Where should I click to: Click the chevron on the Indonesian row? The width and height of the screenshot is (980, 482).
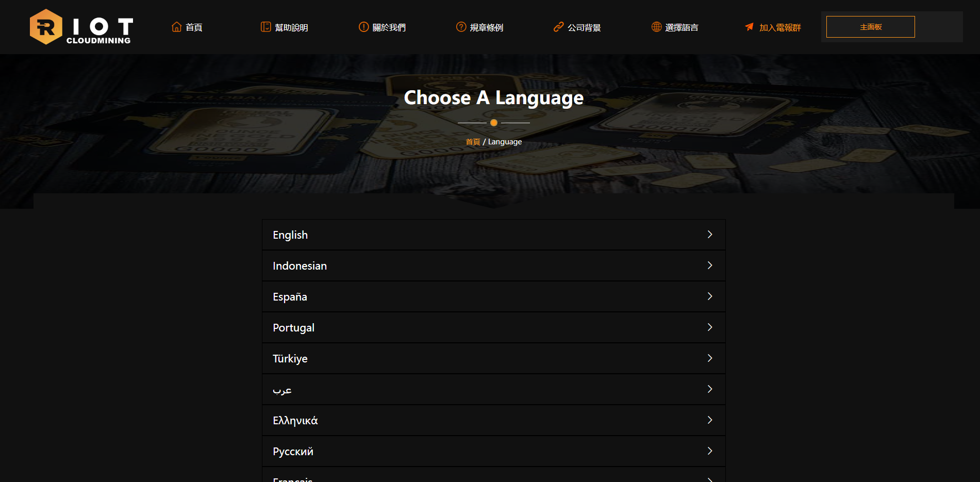pyautogui.click(x=710, y=265)
